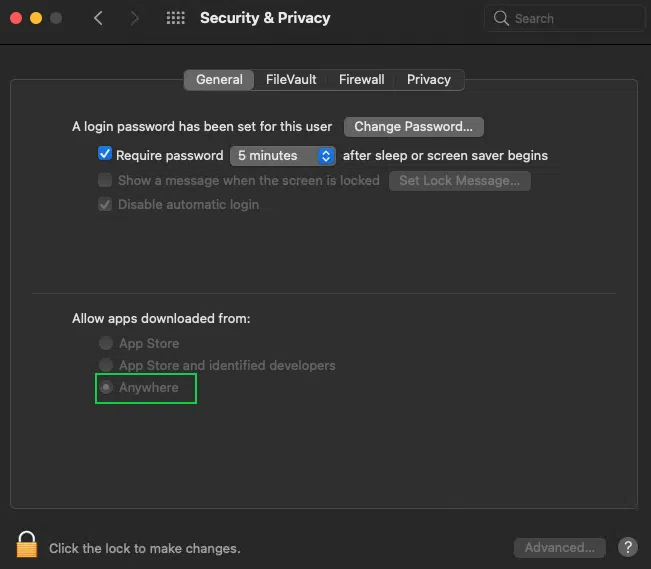The image size is (651, 569).
Task: Minimize the window with the yellow button
Action: tap(35, 18)
